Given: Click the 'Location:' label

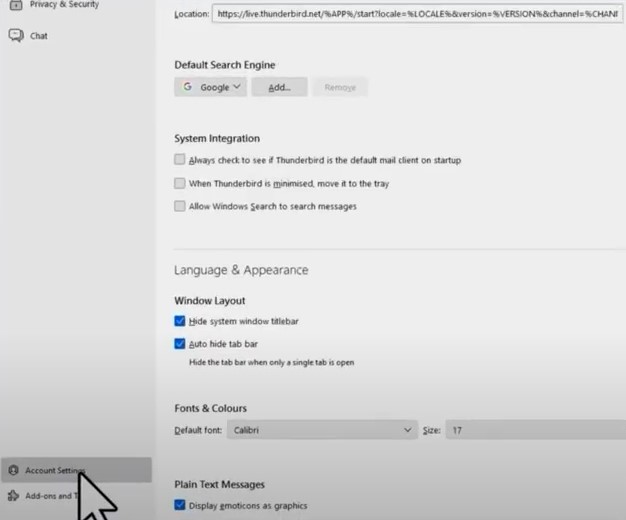Looking at the screenshot, I should (192, 14).
